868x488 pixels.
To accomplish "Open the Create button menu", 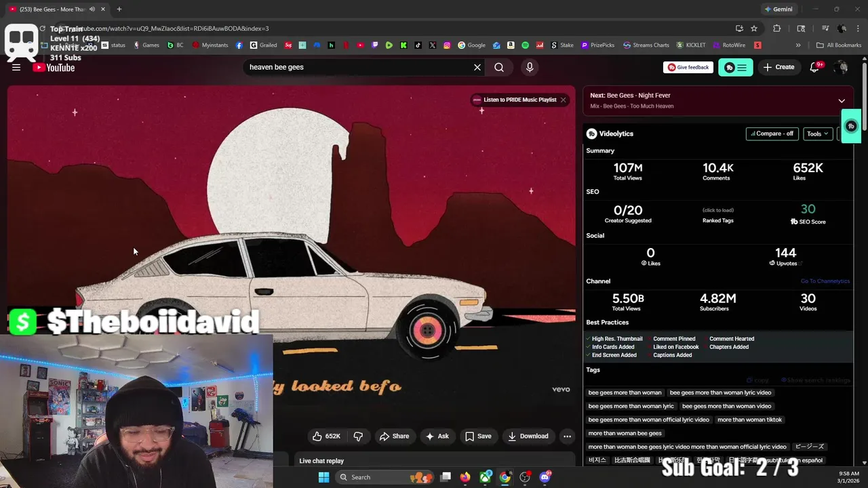I will click(x=778, y=67).
